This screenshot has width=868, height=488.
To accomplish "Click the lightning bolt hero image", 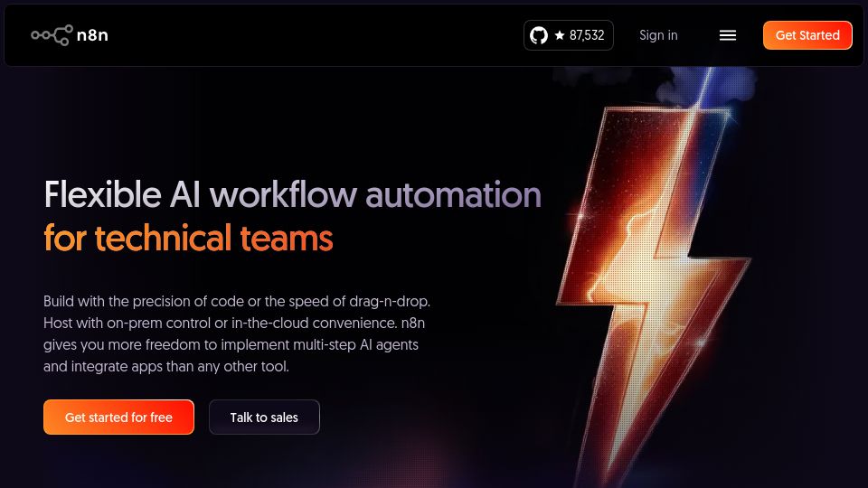I will point(653,277).
